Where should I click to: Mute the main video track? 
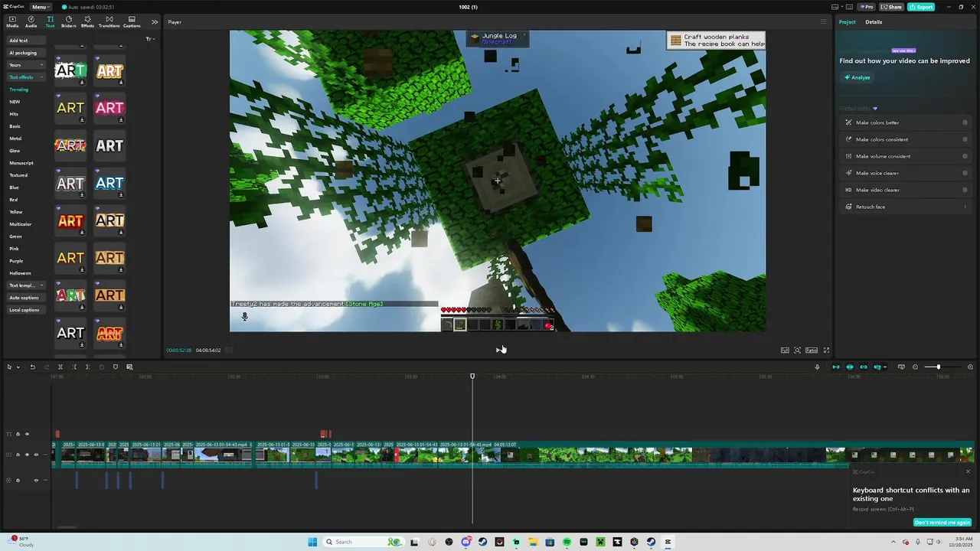(37, 455)
